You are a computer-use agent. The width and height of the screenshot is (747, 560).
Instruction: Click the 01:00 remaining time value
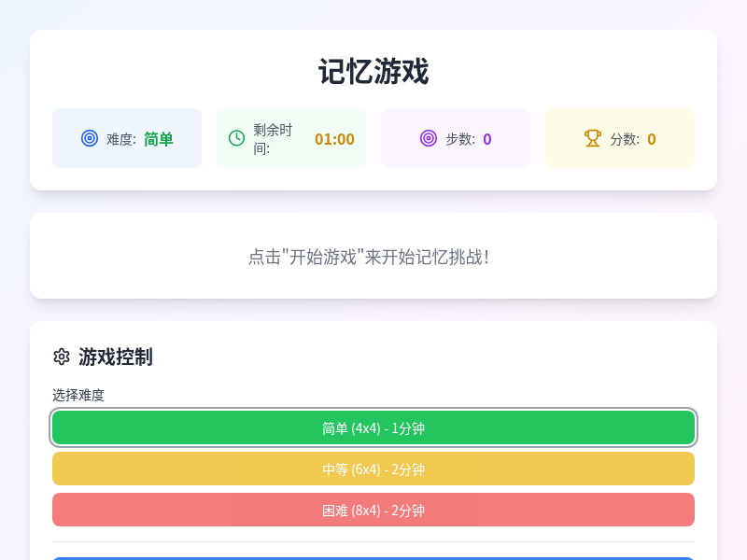pos(334,139)
